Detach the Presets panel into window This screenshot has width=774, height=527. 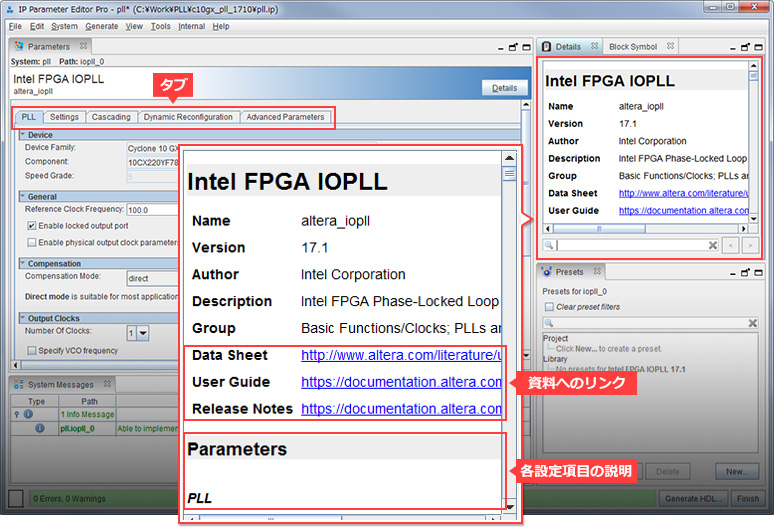tap(745, 272)
